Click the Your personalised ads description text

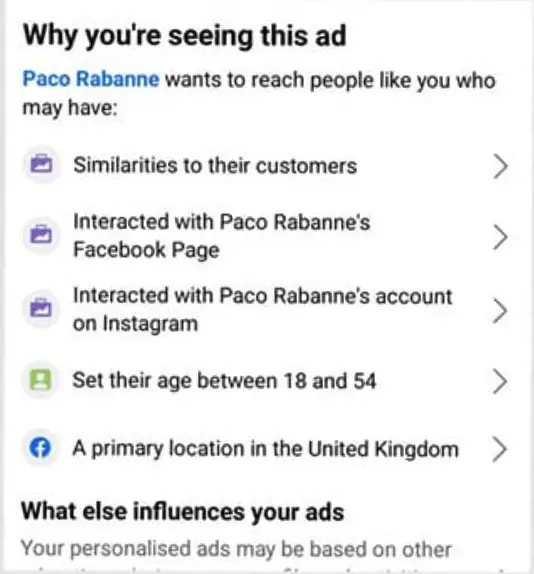[236, 549]
